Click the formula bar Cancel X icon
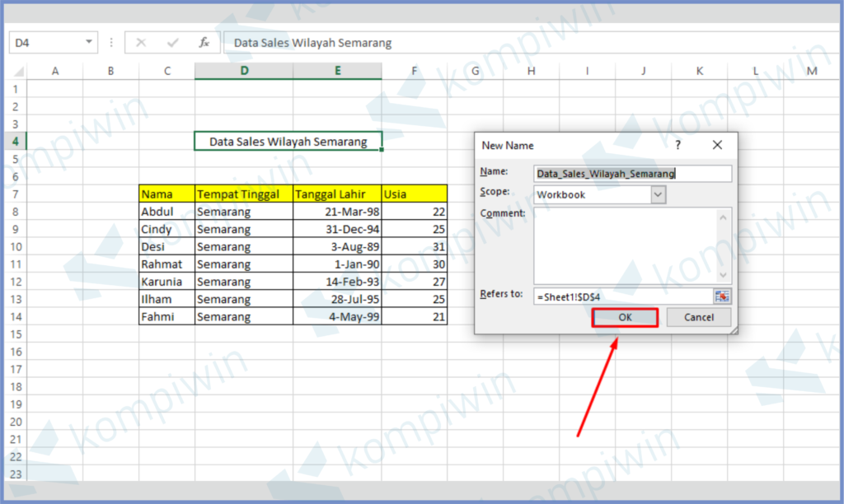Image resolution: width=844 pixels, height=504 pixels. [141, 43]
